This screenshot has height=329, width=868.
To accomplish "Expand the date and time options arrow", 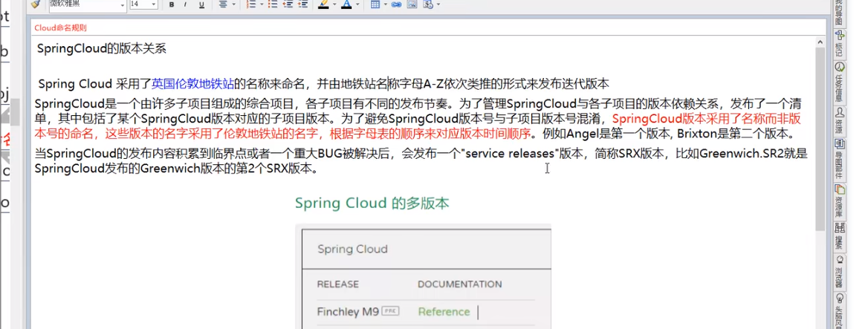I will point(438,5).
